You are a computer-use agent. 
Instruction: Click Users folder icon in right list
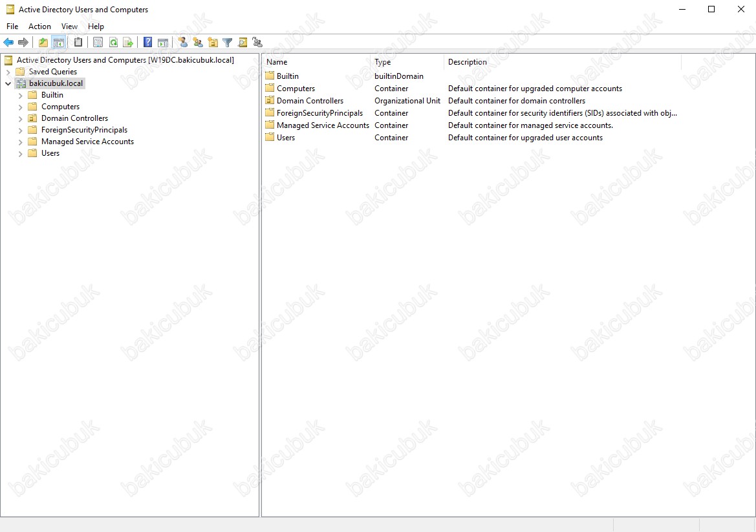(x=270, y=137)
